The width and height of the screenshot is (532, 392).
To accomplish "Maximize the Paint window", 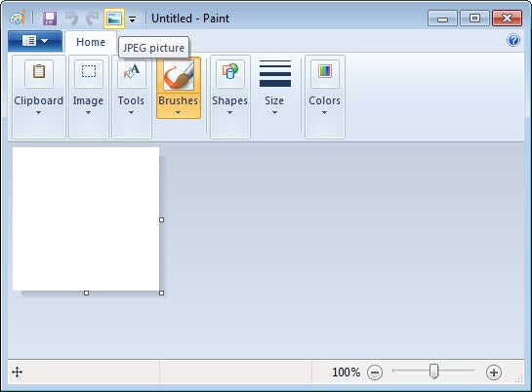I will click(x=474, y=19).
